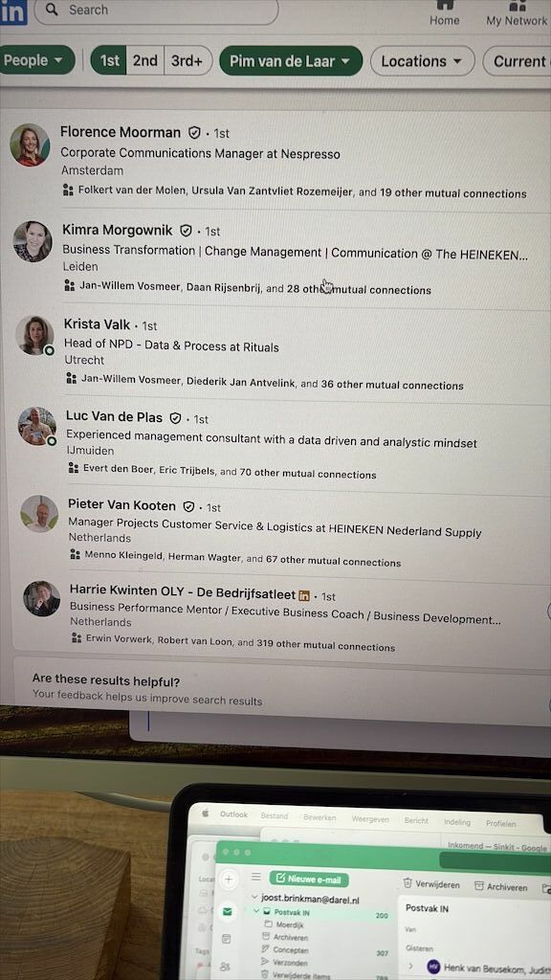This screenshot has width=551, height=980.
Task: Click the plus icon in Outlook sidebar
Action: coord(228,880)
